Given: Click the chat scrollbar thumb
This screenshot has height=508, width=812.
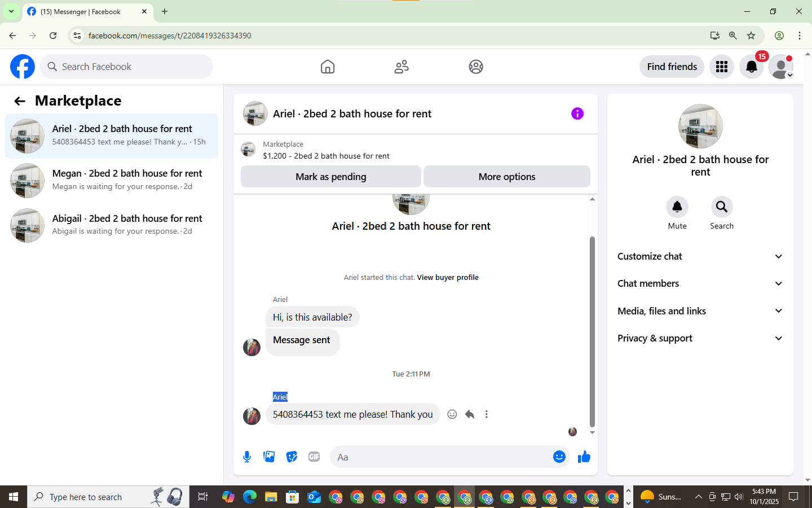Looking at the screenshot, I should (x=592, y=332).
